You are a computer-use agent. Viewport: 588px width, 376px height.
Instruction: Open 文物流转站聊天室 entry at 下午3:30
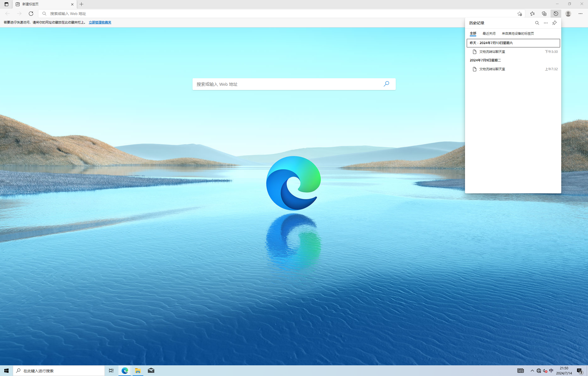click(x=513, y=52)
